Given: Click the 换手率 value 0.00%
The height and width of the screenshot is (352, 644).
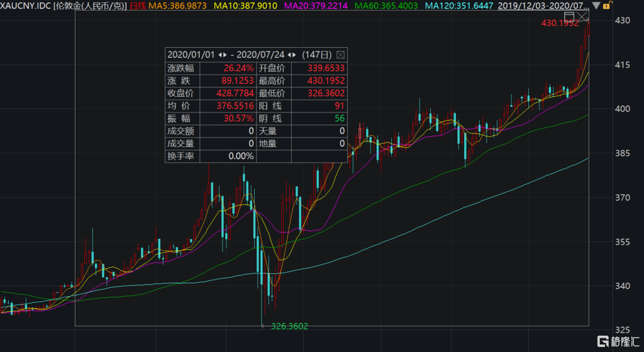Looking at the screenshot, I should coord(241,157).
